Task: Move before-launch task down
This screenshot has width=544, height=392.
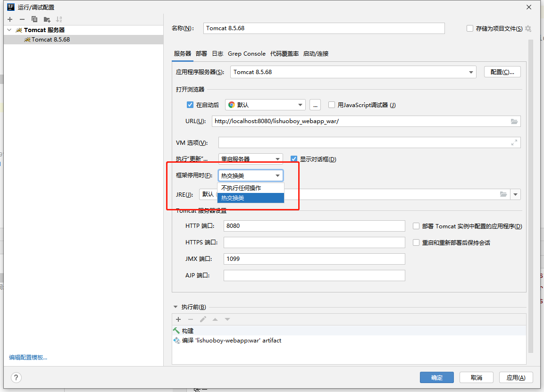Action: 227,319
